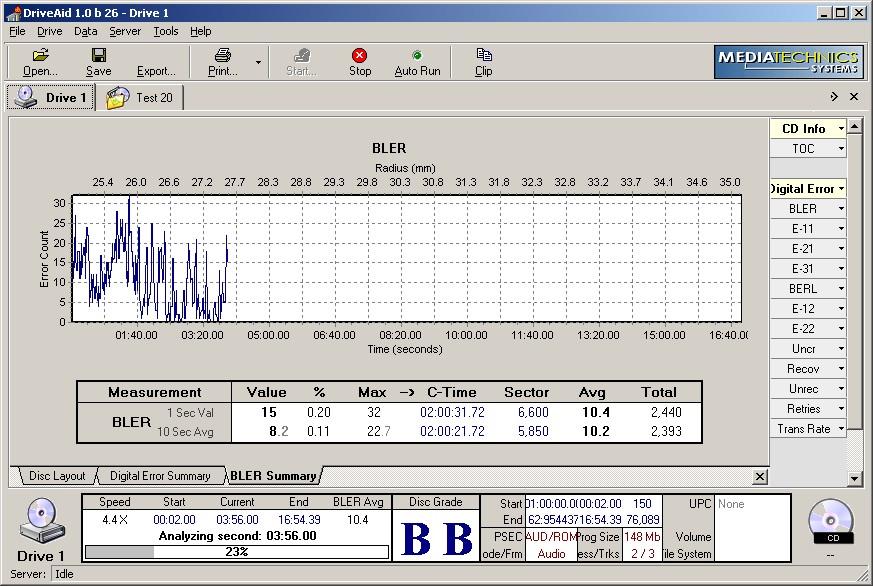Open the Tools menu
The image size is (873, 586).
pyautogui.click(x=166, y=31)
